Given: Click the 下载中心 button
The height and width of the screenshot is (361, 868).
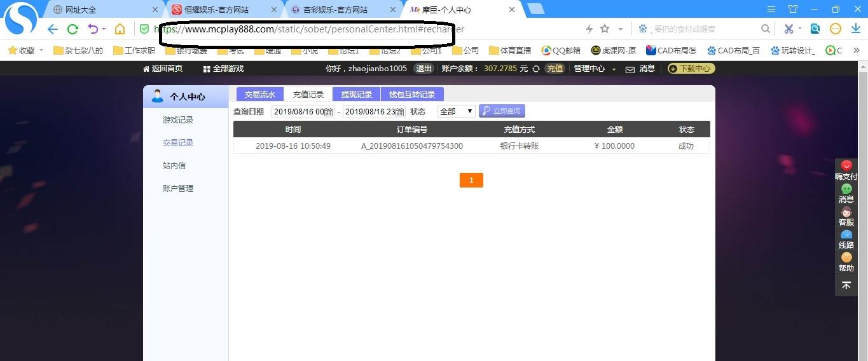Looking at the screenshot, I should click(691, 69).
